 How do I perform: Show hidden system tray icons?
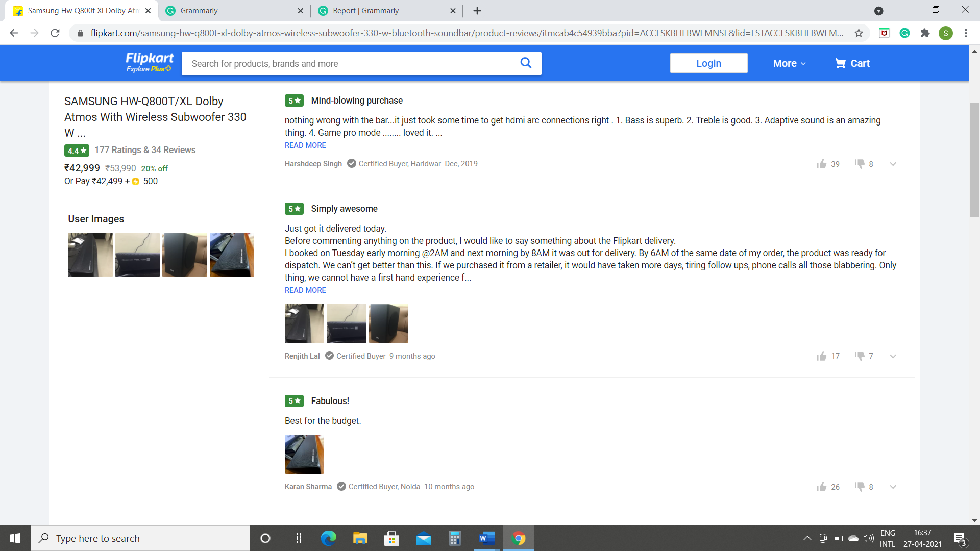(807, 538)
